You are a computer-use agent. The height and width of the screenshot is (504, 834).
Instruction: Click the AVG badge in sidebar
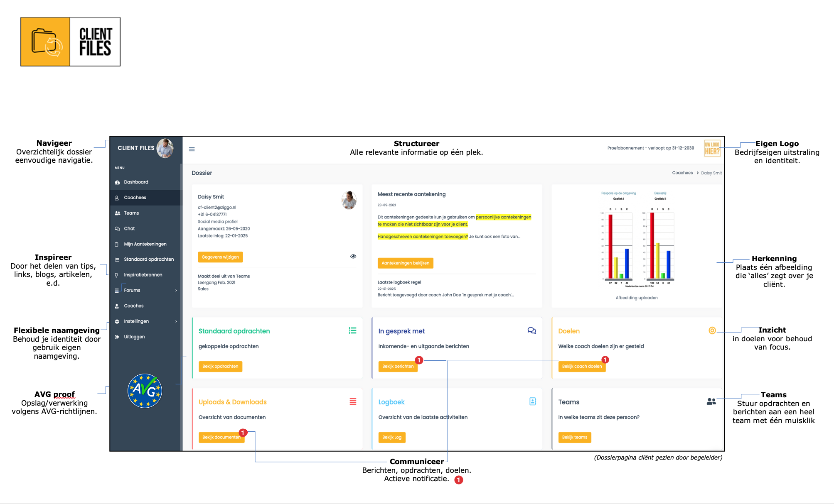[145, 391]
